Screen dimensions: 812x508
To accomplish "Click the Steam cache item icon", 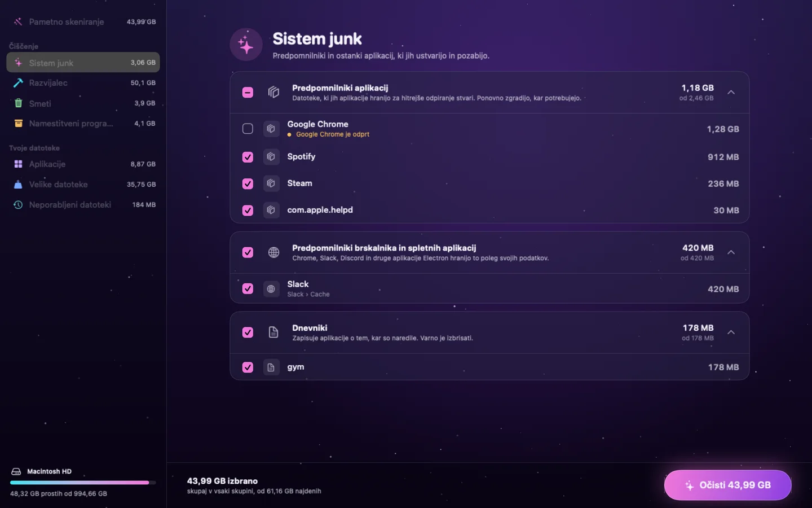I will (x=271, y=183).
